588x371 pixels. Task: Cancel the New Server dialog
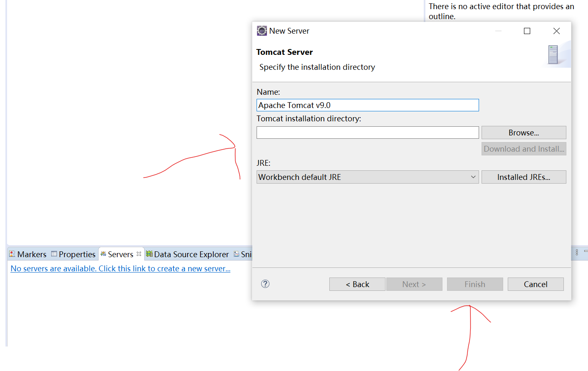tap(536, 284)
